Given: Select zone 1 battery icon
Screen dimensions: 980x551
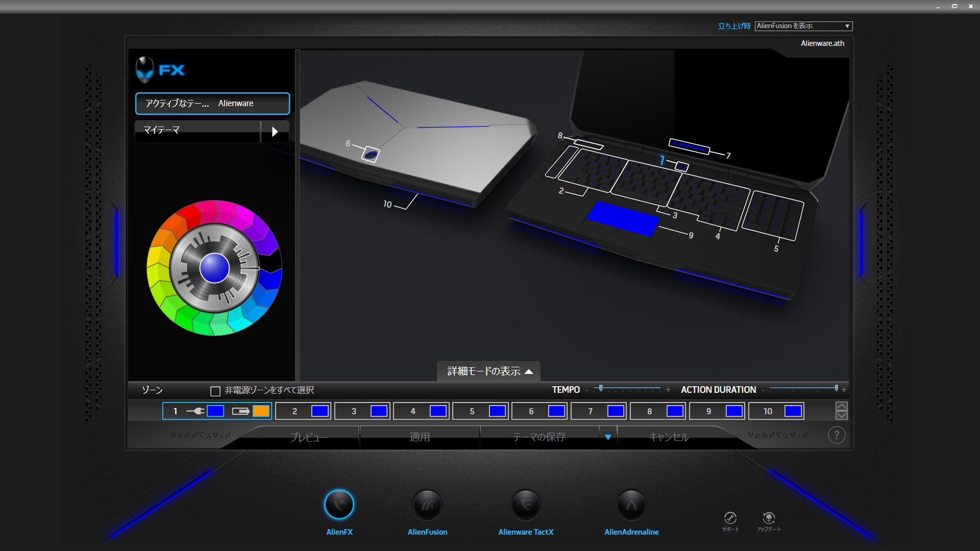Looking at the screenshot, I should (x=240, y=411).
